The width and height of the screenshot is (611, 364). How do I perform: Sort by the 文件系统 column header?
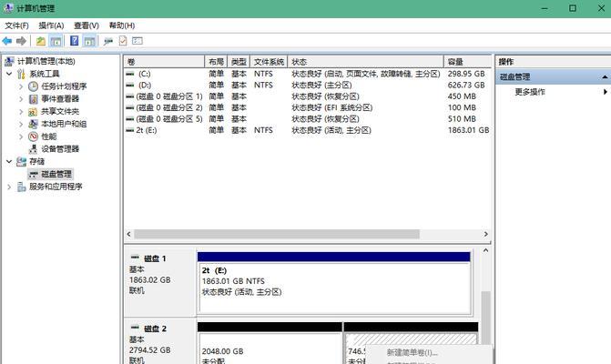click(269, 62)
